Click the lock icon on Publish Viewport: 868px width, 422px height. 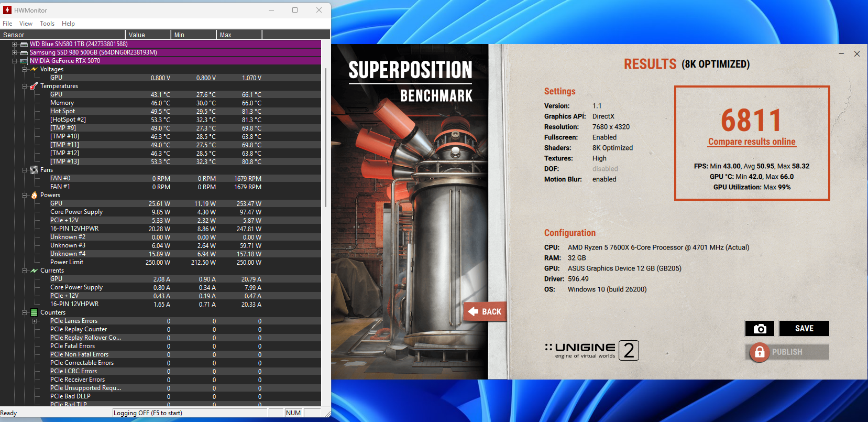coord(759,352)
